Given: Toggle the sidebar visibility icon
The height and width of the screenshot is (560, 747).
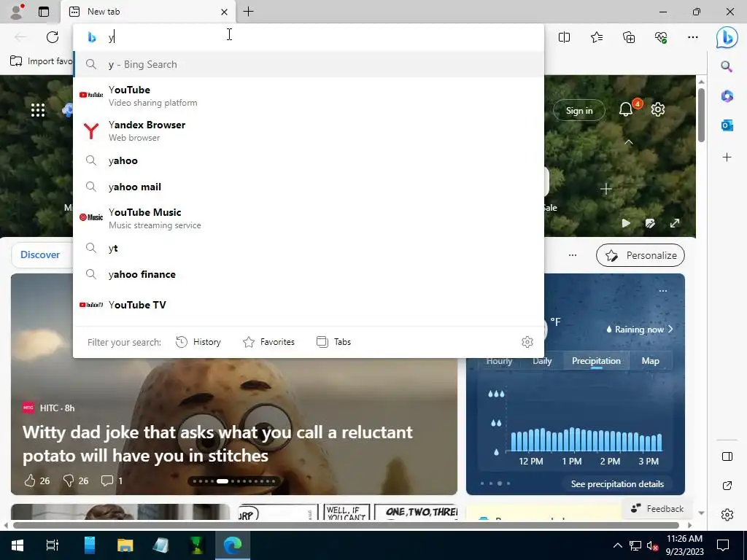Looking at the screenshot, I should (727, 456).
